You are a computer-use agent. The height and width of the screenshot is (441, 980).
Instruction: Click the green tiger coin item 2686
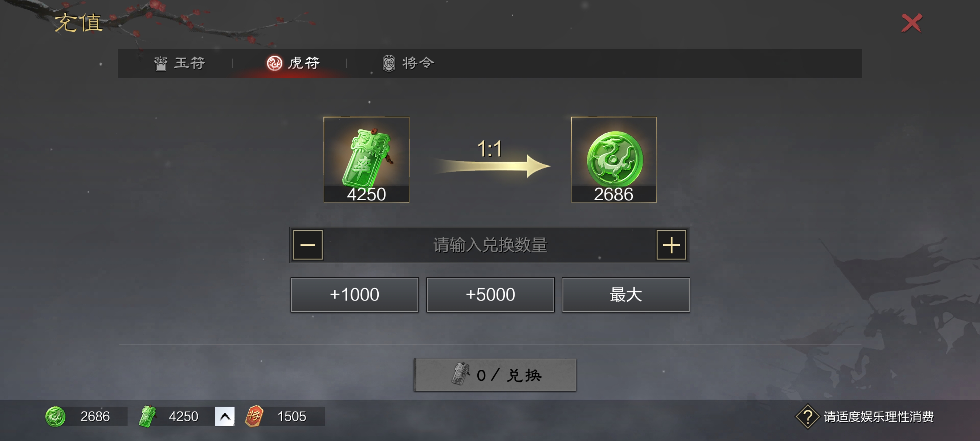pos(614,159)
